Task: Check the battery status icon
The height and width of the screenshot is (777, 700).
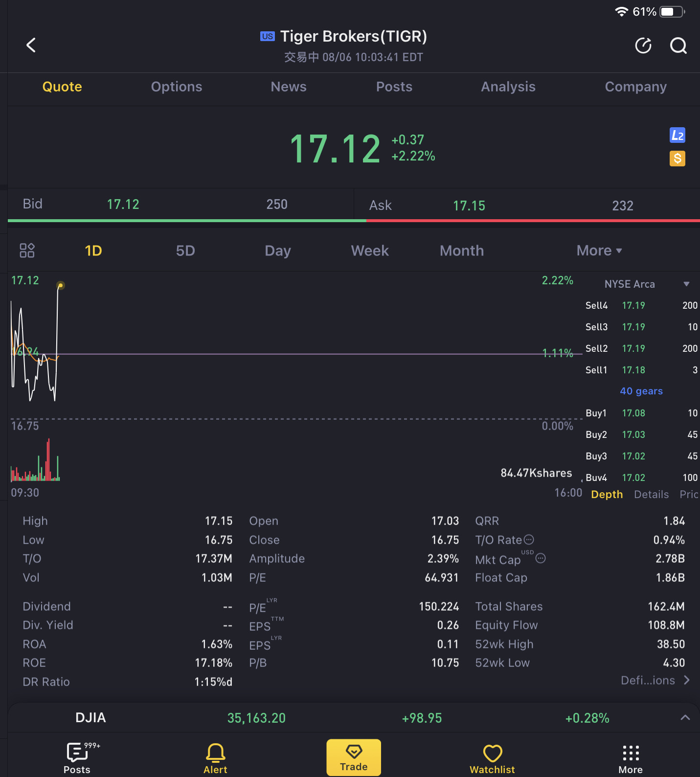Action: click(672, 12)
